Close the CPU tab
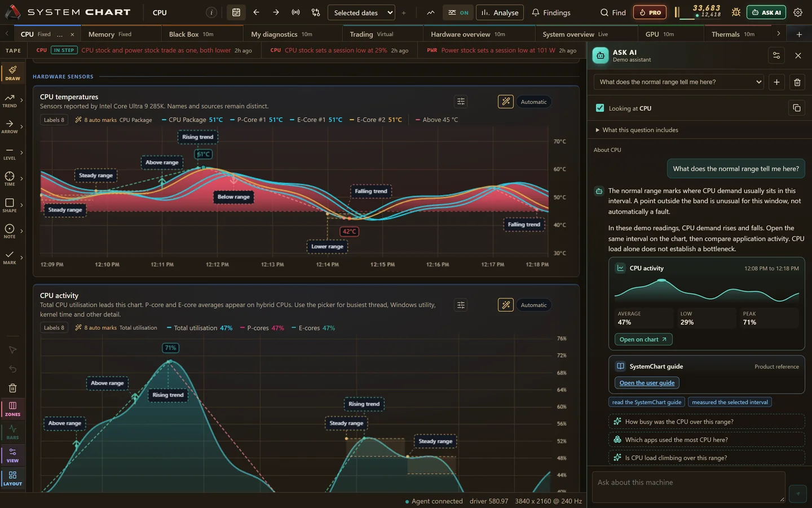This screenshot has height=508, width=812. (72, 34)
